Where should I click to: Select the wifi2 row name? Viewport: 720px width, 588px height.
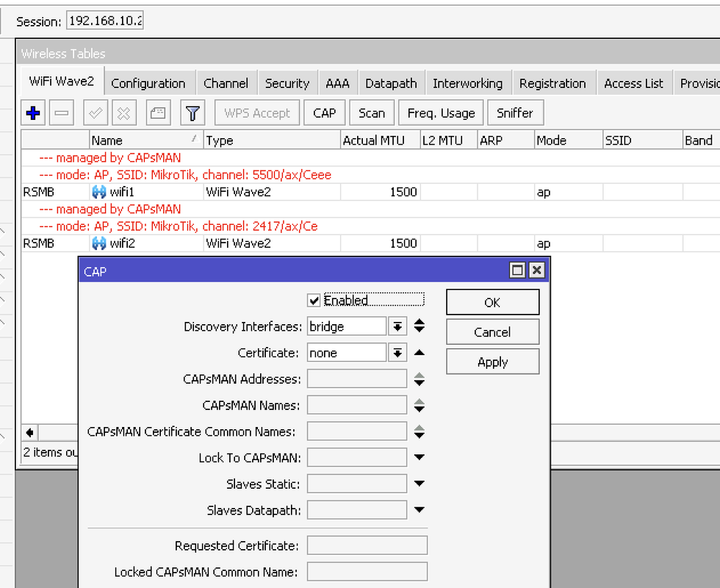coord(122,243)
